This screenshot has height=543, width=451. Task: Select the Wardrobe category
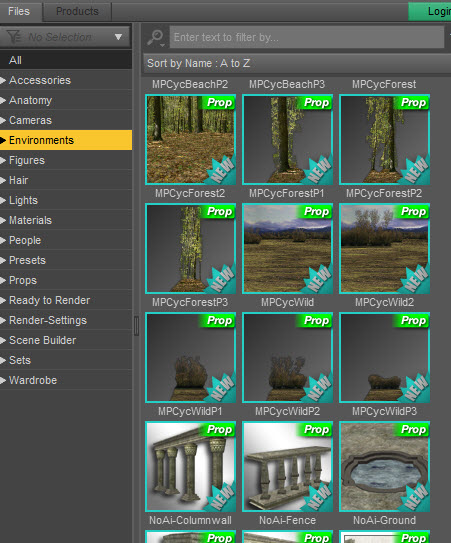tap(66, 380)
